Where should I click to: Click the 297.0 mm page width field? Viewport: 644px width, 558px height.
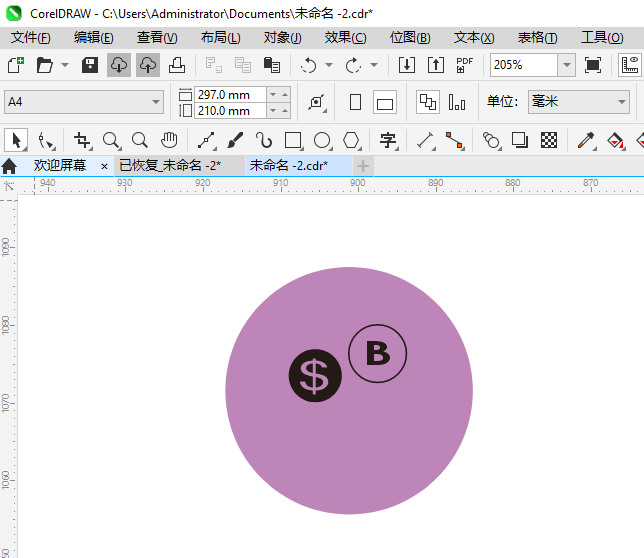coord(230,95)
